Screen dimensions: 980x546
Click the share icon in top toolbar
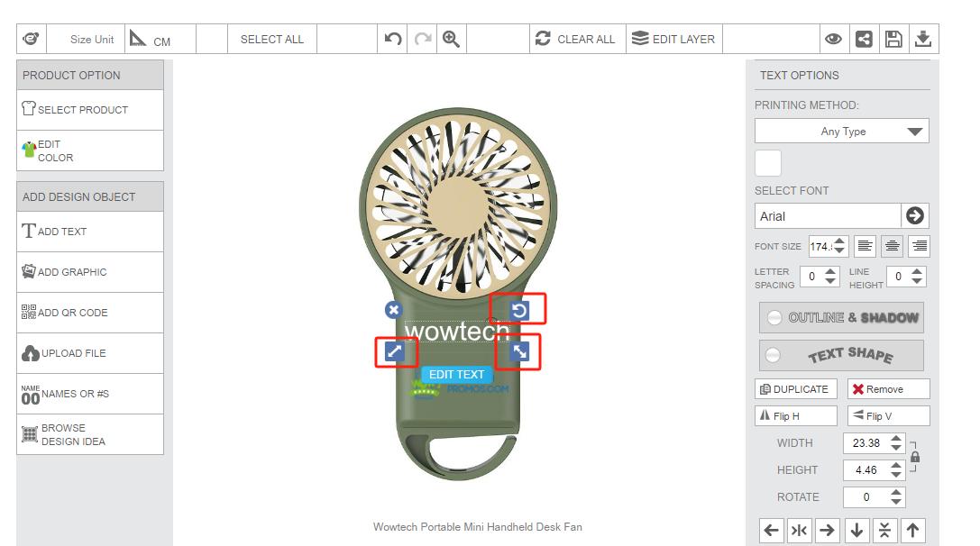(x=864, y=39)
